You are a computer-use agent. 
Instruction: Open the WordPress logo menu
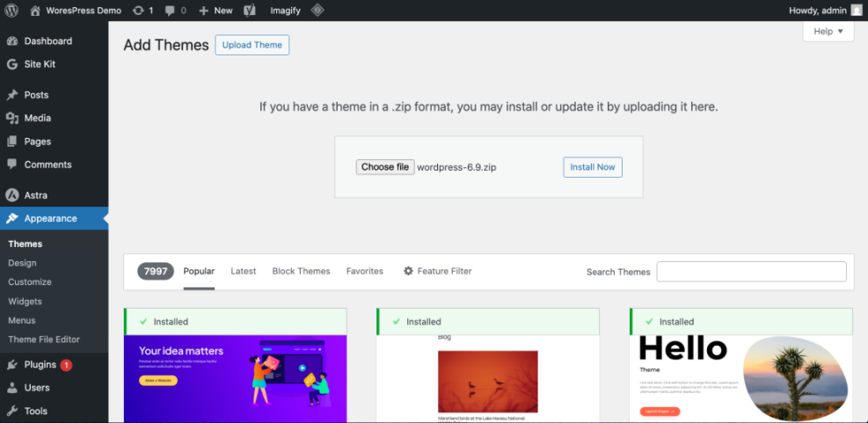[11, 10]
